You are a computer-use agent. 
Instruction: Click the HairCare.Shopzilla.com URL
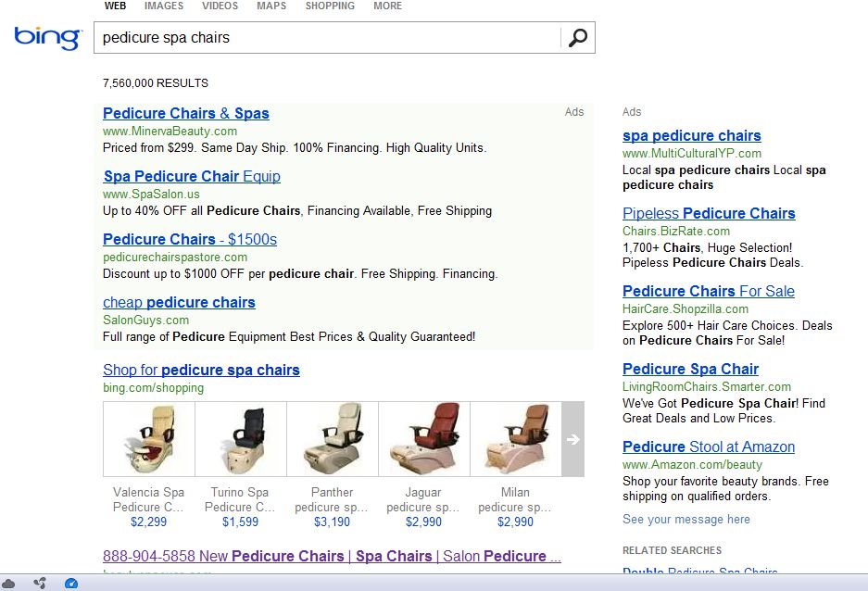tap(686, 308)
